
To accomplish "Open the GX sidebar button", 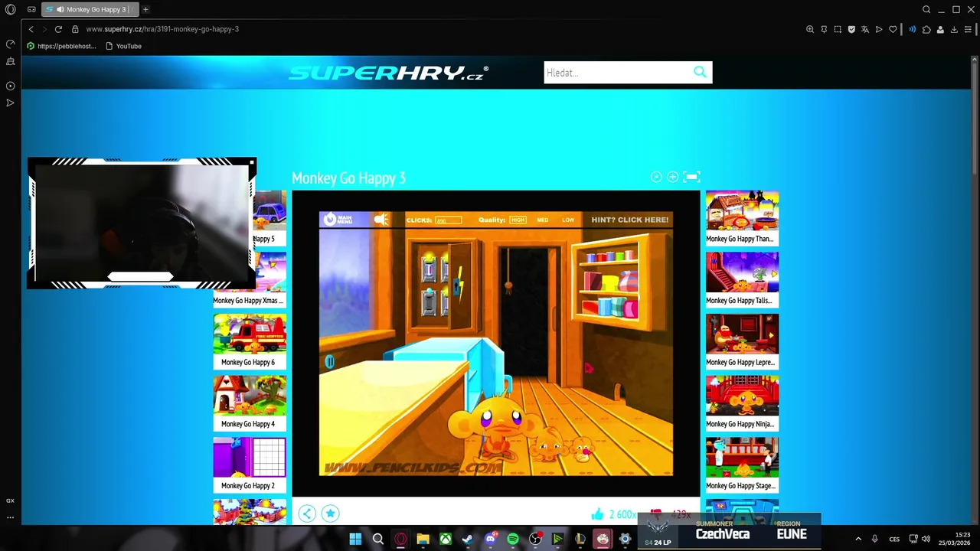I will click(10, 500).
